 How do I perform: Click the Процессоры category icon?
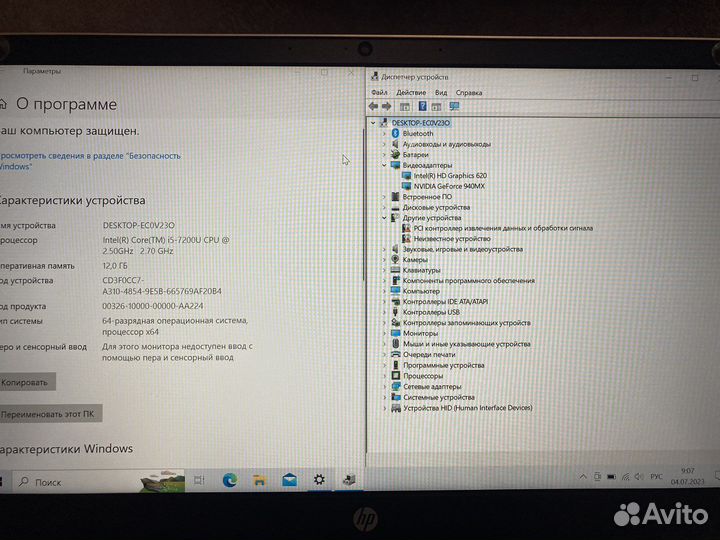(x=395, y=376)
